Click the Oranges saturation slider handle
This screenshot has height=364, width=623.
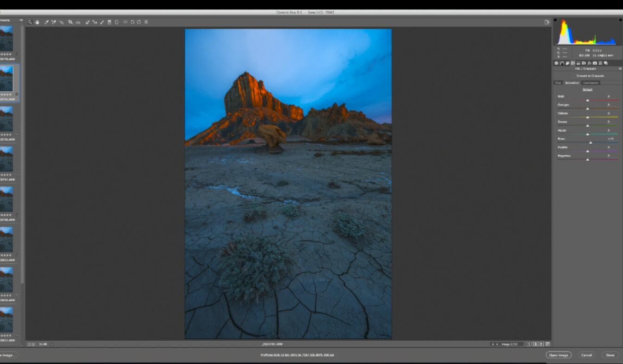click(588, 109)
